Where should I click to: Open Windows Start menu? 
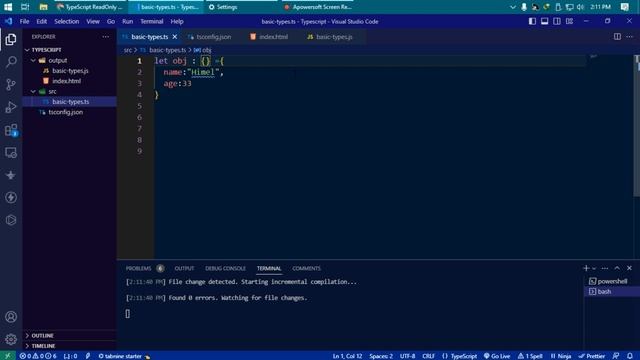click(8, 7)
